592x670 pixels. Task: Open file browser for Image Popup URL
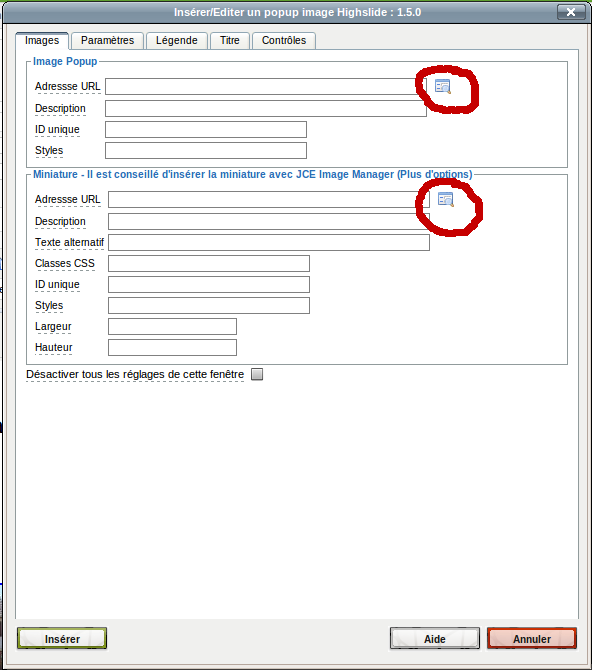click(443, 86)
